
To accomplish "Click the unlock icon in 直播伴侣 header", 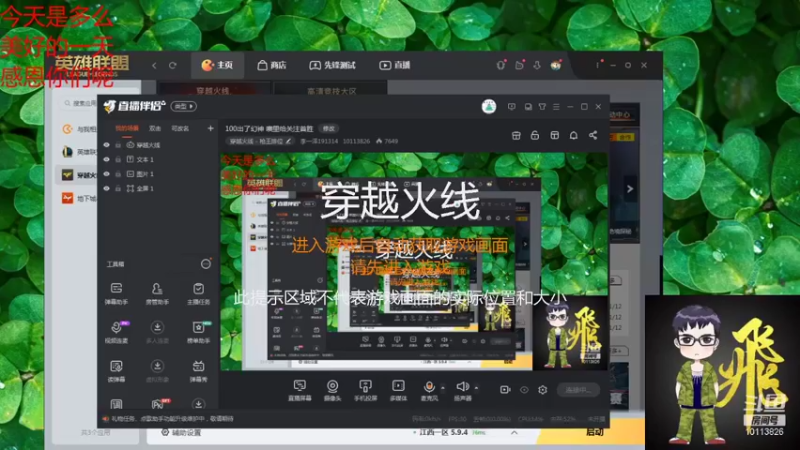I will pos(535,135).
